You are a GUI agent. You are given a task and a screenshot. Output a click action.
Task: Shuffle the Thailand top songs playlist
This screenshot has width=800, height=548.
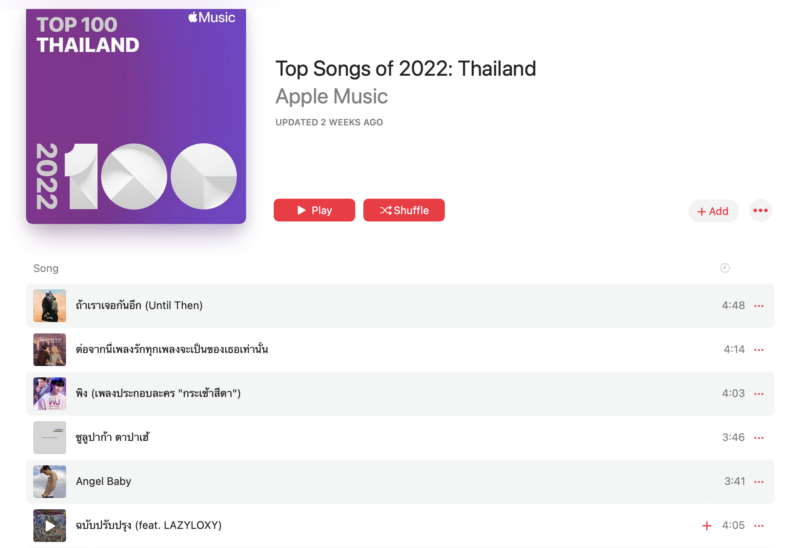pyautogui.click(x=404, y=210)
